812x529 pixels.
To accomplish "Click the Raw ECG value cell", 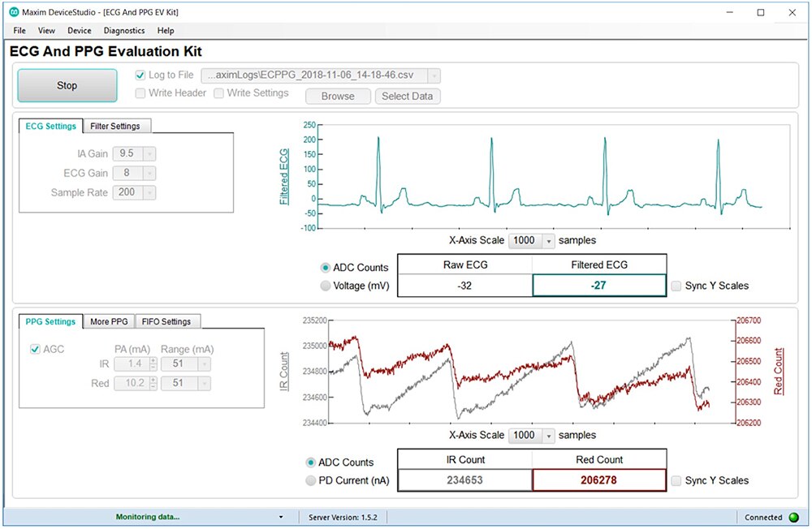I will [465, 286].
